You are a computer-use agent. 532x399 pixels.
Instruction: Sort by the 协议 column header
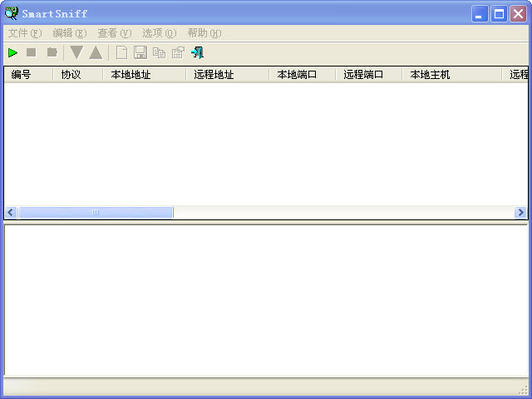[x=77, y=74]
